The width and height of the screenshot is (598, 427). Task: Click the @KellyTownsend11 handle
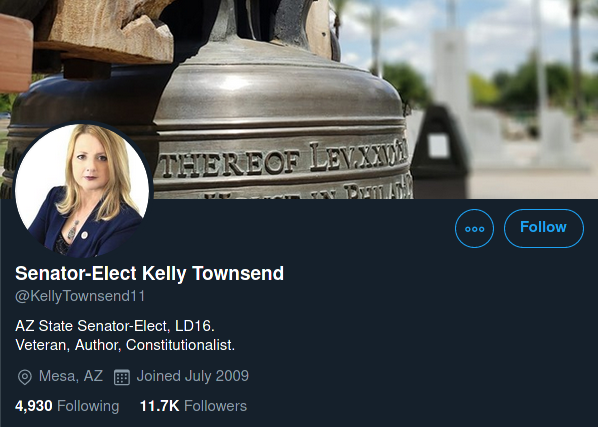coord(80,296)
